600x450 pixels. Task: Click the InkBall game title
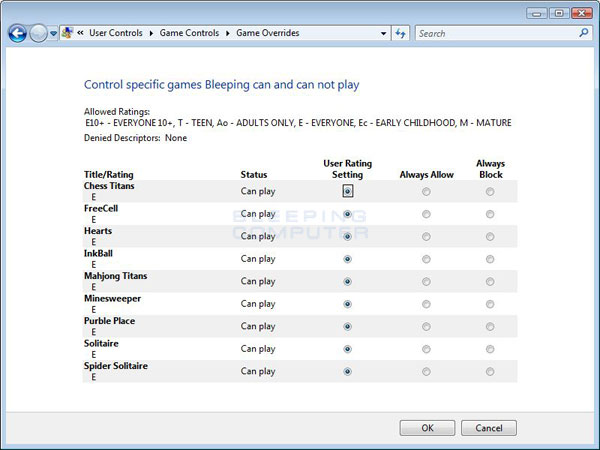98,253
